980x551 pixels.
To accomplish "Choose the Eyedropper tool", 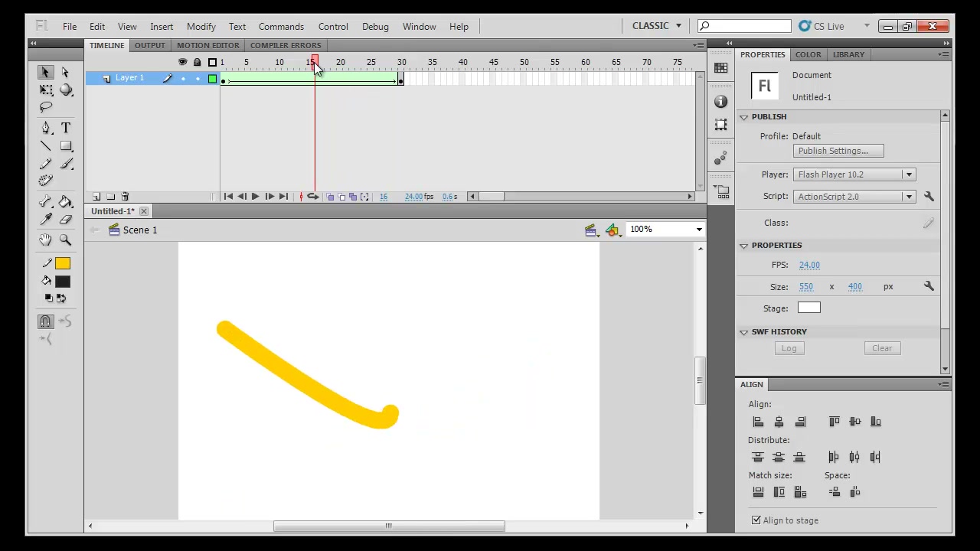I will pyautogui.click(x=45, y=220).
